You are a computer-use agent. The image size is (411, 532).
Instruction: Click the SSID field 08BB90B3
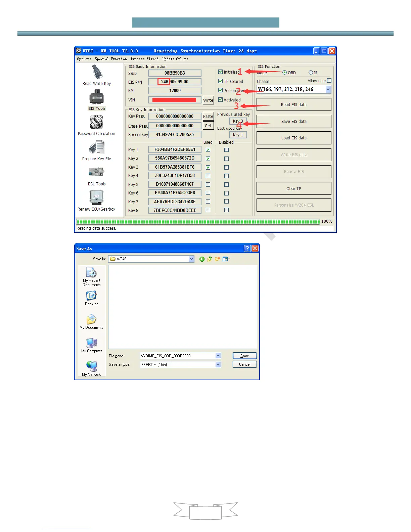click(x=175, y=73)
